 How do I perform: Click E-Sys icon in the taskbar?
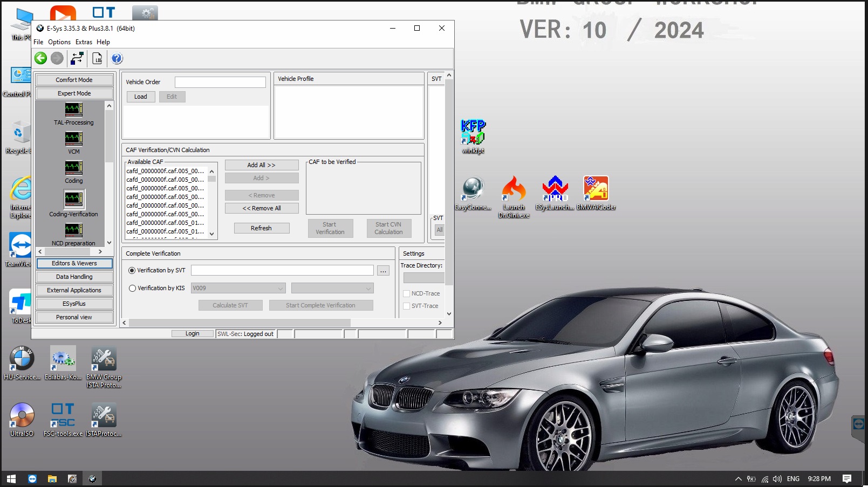pyautogui.click(x=92, y=479)
